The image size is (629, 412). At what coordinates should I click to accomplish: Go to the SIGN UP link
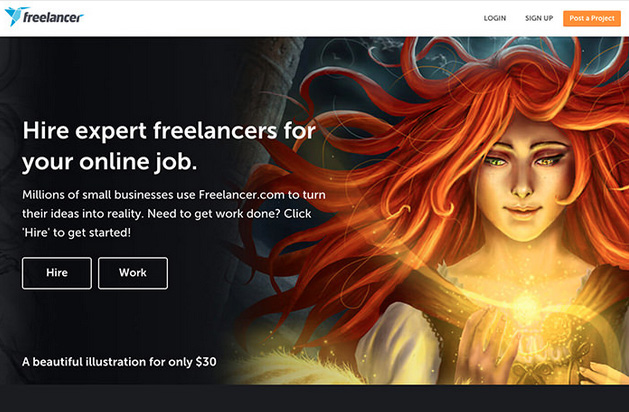(539, 18)
